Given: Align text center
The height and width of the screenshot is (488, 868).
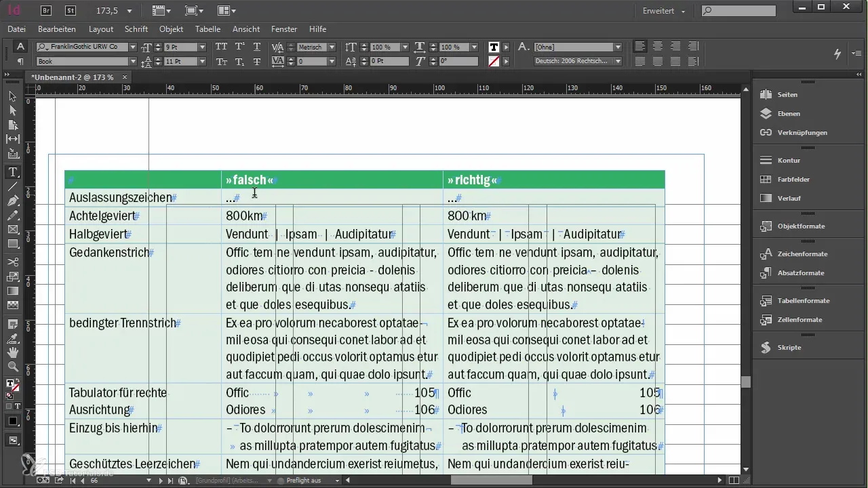Looking at the screenshot, I should coord(658,46).
